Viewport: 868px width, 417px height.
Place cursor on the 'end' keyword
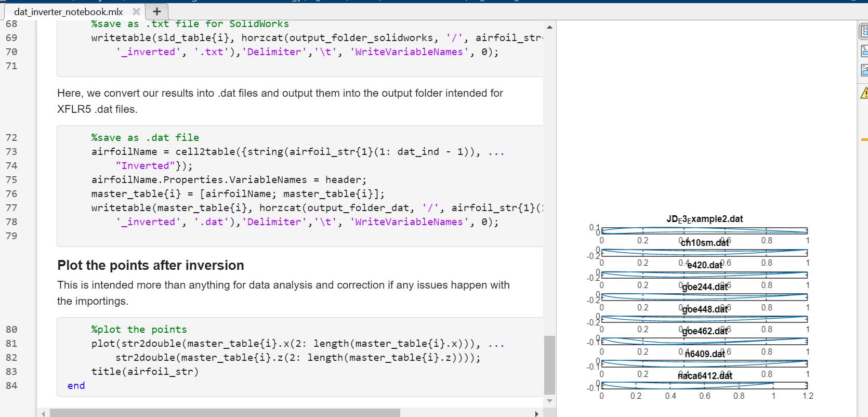[76, 386]
